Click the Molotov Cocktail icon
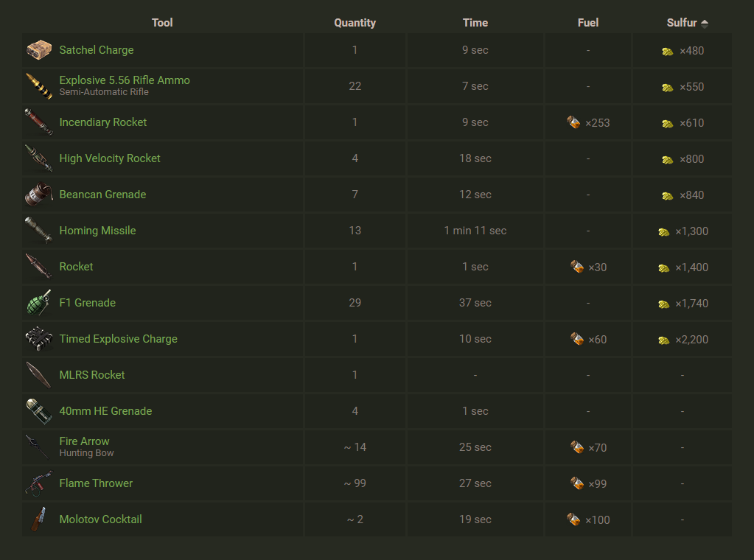 point(39,519)
